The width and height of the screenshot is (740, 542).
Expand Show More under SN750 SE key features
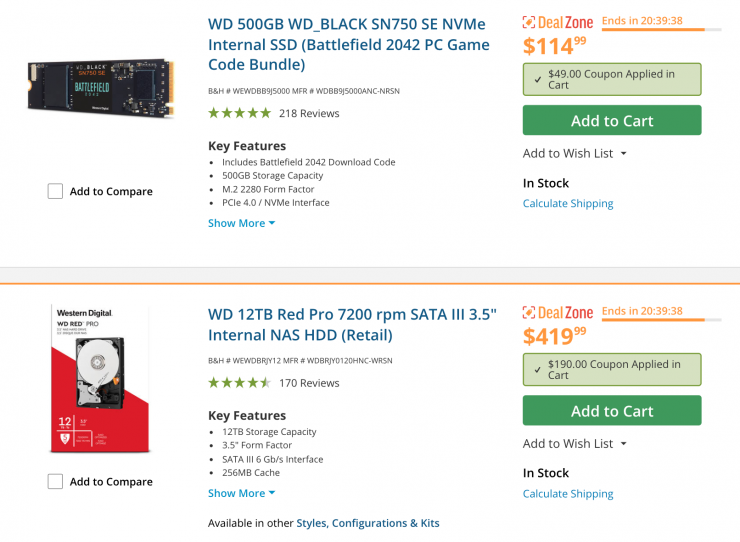click(x=241, y=223)
